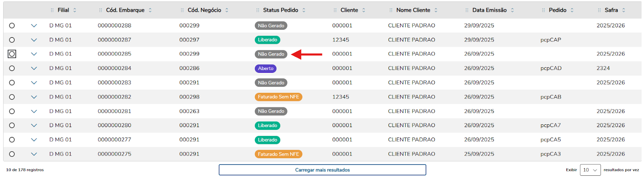Click the Data Emissão column header

(489, 10)
